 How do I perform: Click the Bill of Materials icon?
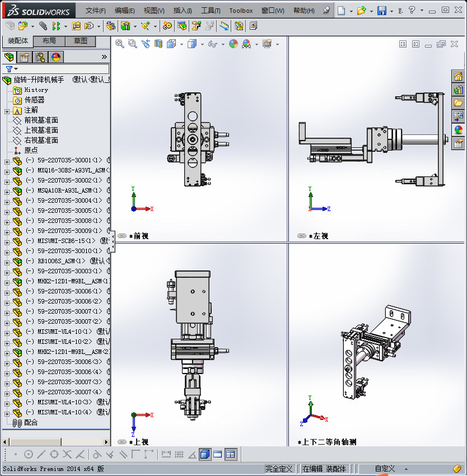tap(182, 26)
